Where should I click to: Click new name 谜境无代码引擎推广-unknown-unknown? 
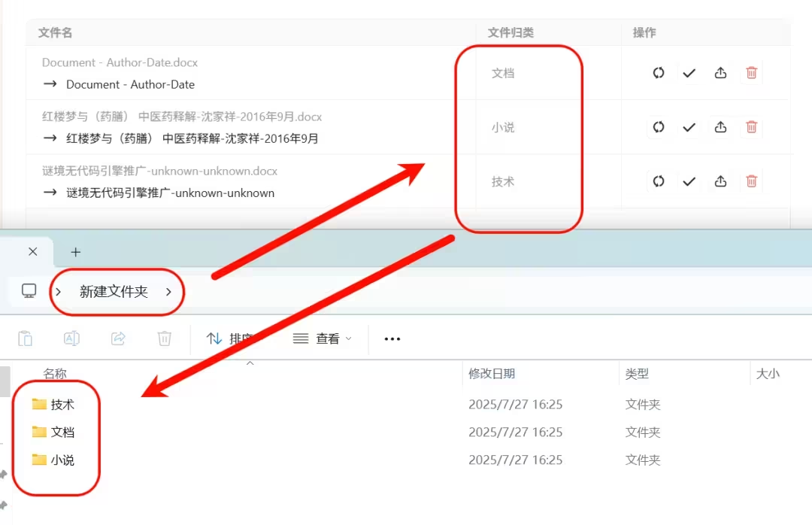click(x=171, y=193)
